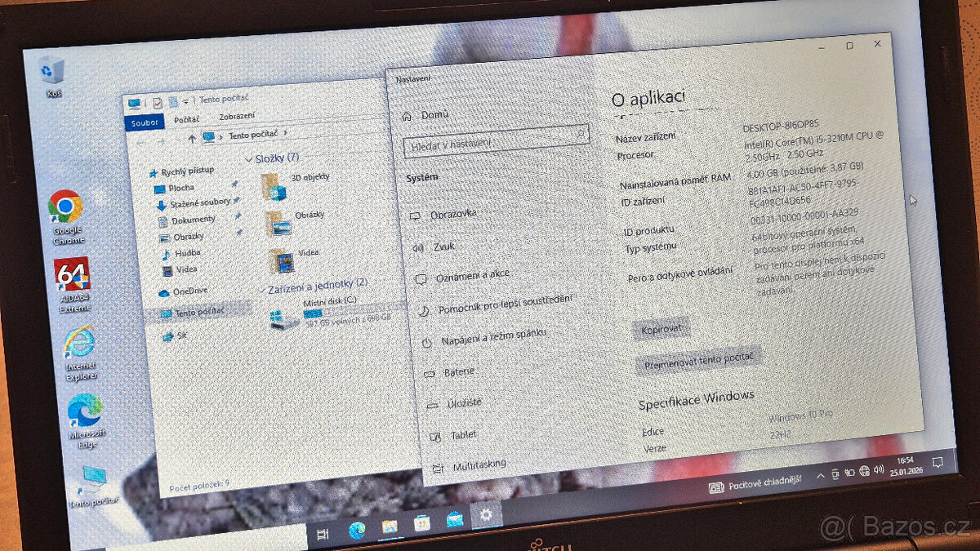Open the Počítač ribbon tab

coord(186,120)
